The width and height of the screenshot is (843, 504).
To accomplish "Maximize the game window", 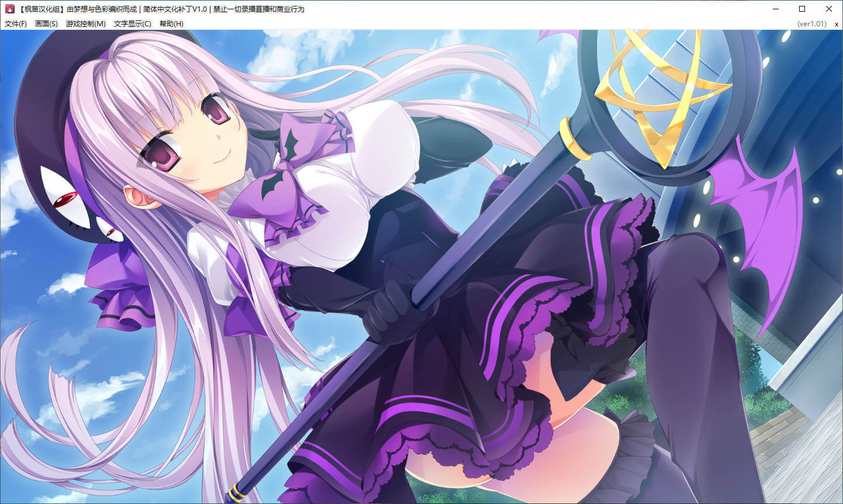I will (x=802, y=9).
